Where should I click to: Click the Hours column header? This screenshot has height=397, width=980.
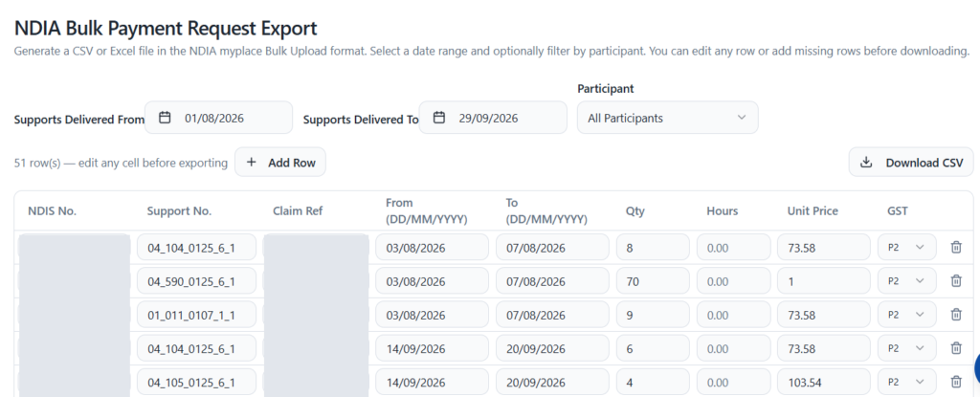pyautogui.click(x=722, y=210)
